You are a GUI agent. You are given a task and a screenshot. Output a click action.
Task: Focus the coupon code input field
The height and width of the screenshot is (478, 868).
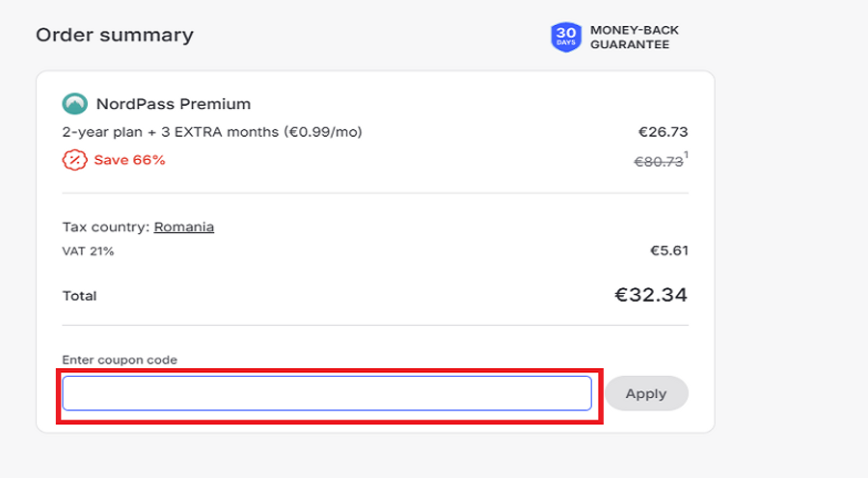click(x=326, y=393)
